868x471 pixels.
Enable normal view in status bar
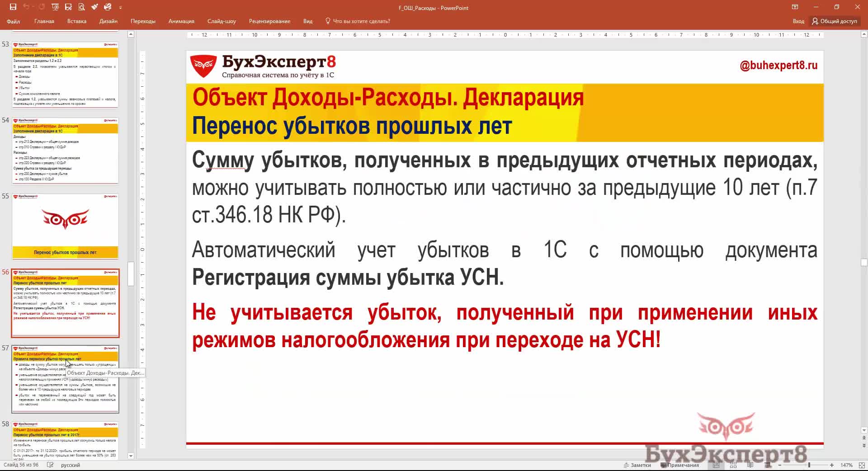716,465
